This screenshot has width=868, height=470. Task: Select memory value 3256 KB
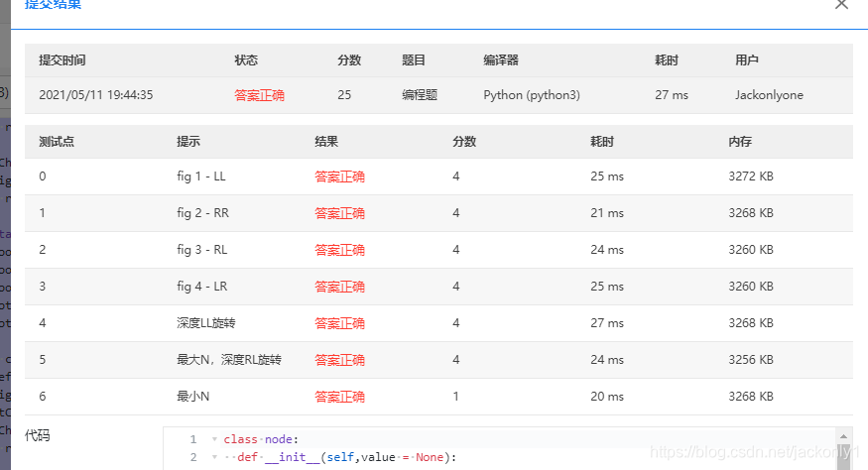pos(751,359)
